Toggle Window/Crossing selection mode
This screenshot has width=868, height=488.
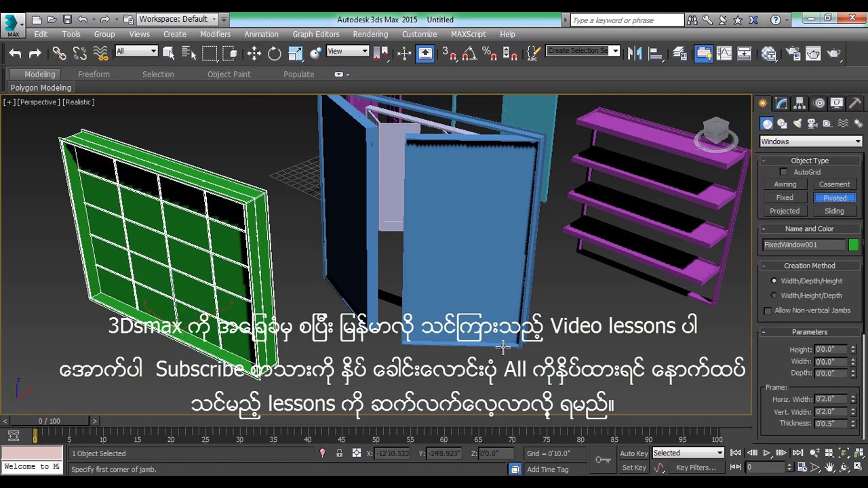[x=230, y=53]
